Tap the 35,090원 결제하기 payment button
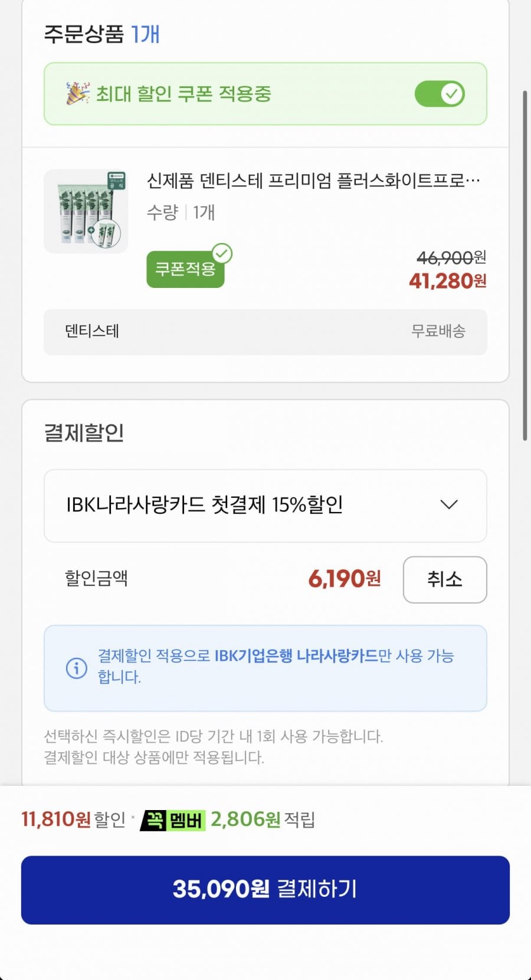The image size is (531, 980). coord(265,890)
